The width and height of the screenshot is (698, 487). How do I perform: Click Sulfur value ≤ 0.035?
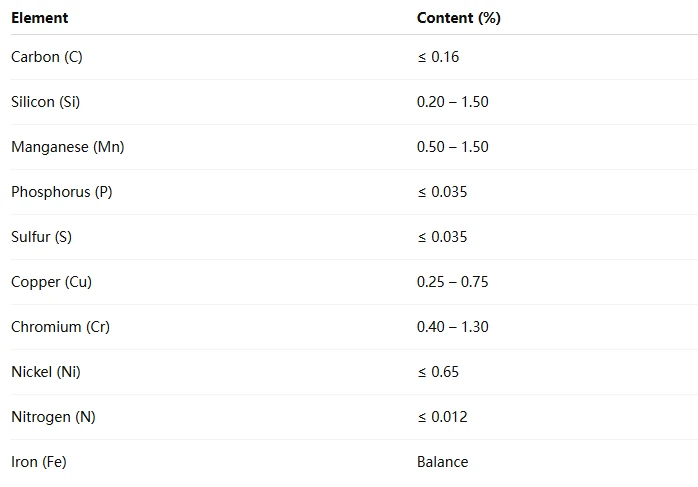coord(442,237)
